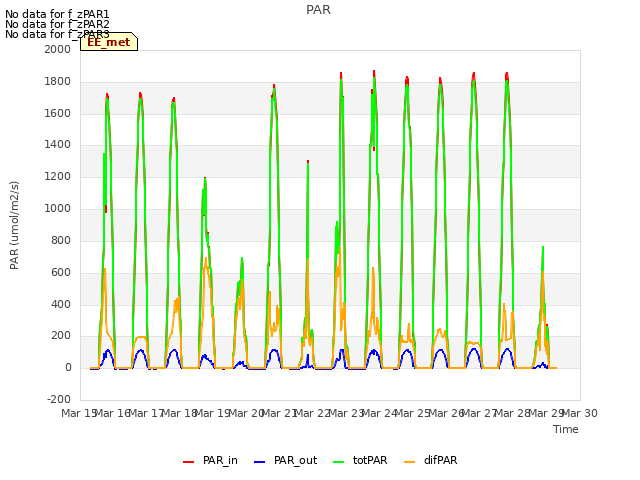Click the totPAR green legend swatch
The width and height of the screenshot is (640, 480).
pos(338,462)
